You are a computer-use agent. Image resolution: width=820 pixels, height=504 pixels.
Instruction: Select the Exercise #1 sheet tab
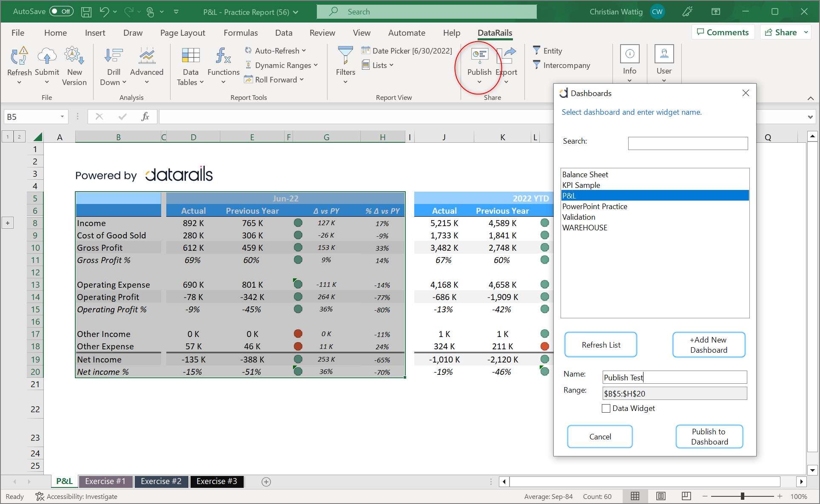click(x=105, y=481)
